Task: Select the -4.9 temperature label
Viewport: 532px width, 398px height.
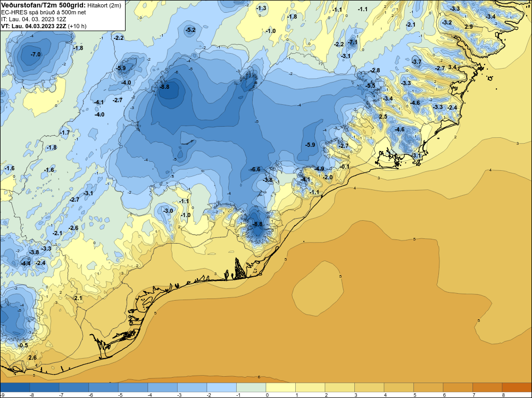Action: point(319,169)
